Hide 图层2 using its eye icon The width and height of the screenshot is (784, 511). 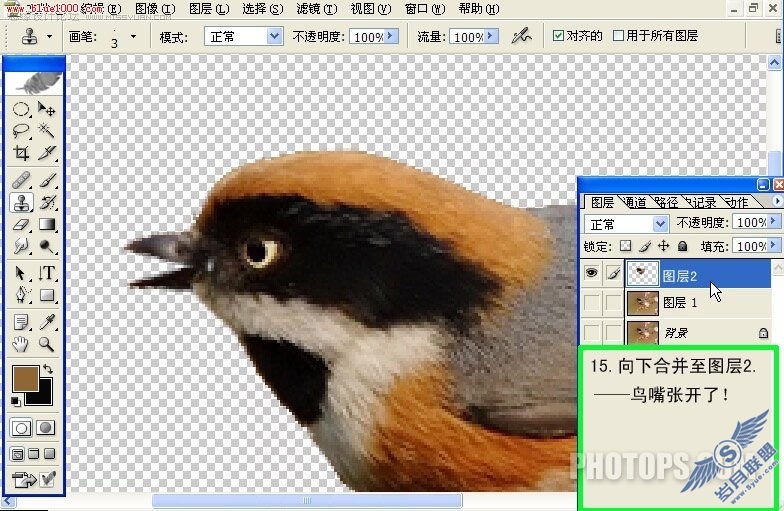tap(592, 273)
